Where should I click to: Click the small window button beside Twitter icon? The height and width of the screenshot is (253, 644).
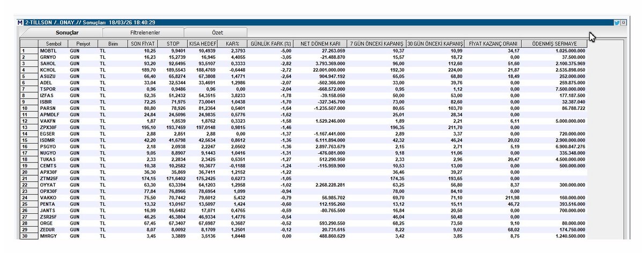(624, 23)
